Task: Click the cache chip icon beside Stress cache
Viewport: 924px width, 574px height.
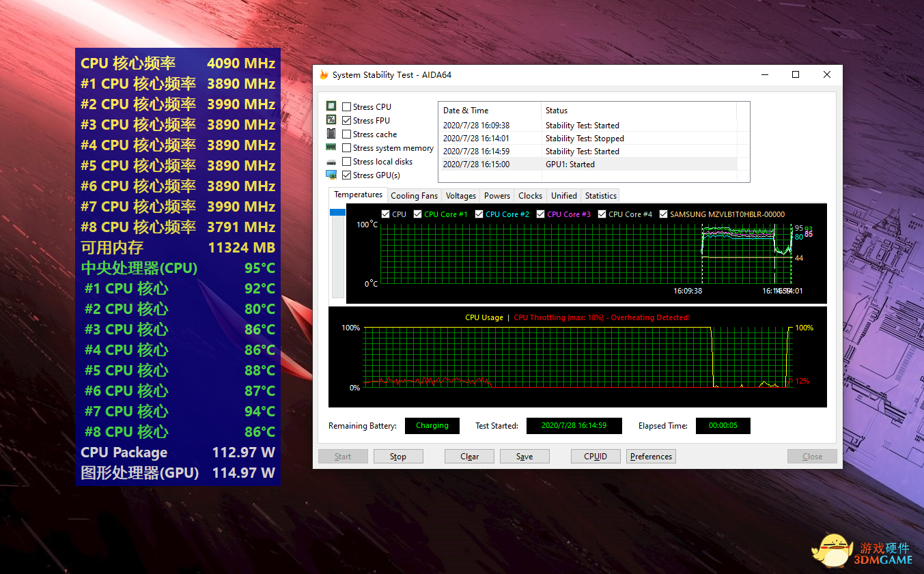Action: 331,134
